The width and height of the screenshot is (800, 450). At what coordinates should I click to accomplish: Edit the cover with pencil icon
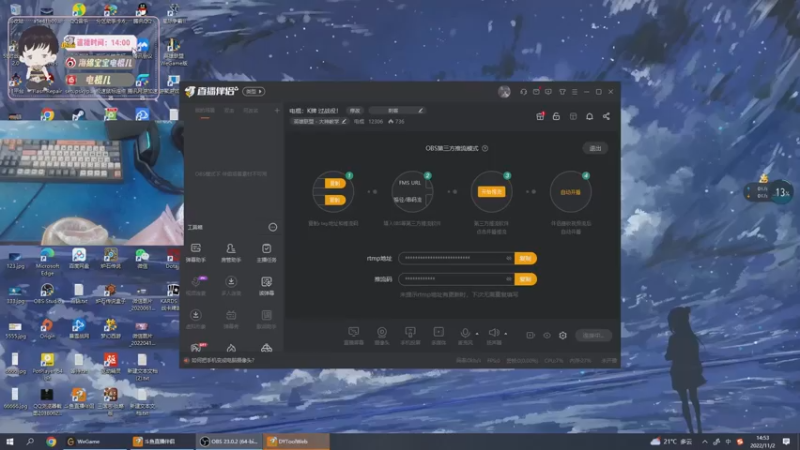pyautogui.click(x=420, y=110)
